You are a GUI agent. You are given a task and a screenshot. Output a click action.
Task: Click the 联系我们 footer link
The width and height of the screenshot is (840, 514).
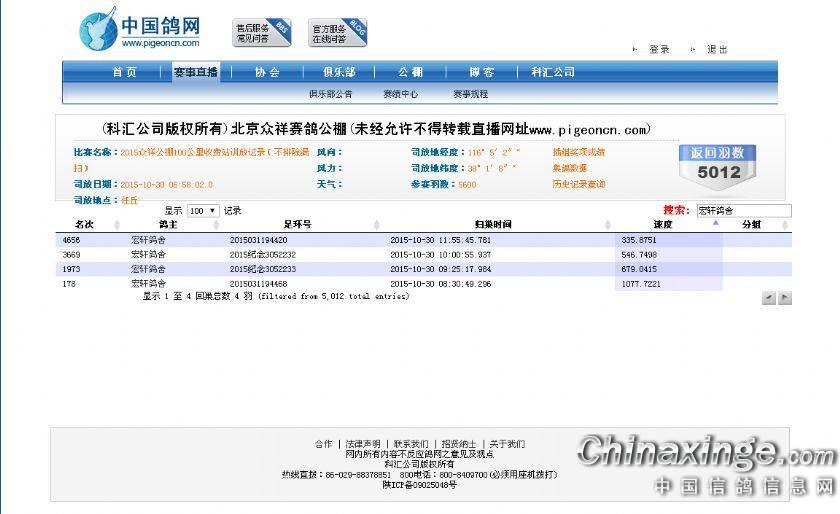pos(410,444)
